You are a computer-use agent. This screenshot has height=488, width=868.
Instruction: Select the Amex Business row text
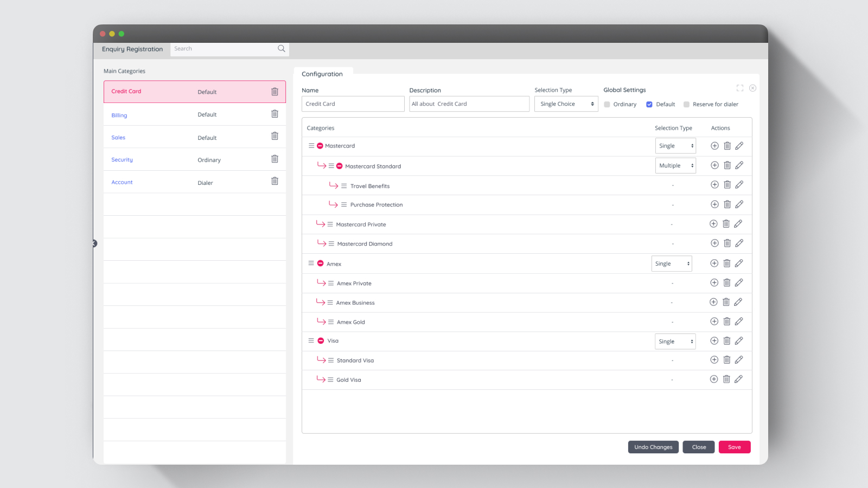tap(355, 303)
